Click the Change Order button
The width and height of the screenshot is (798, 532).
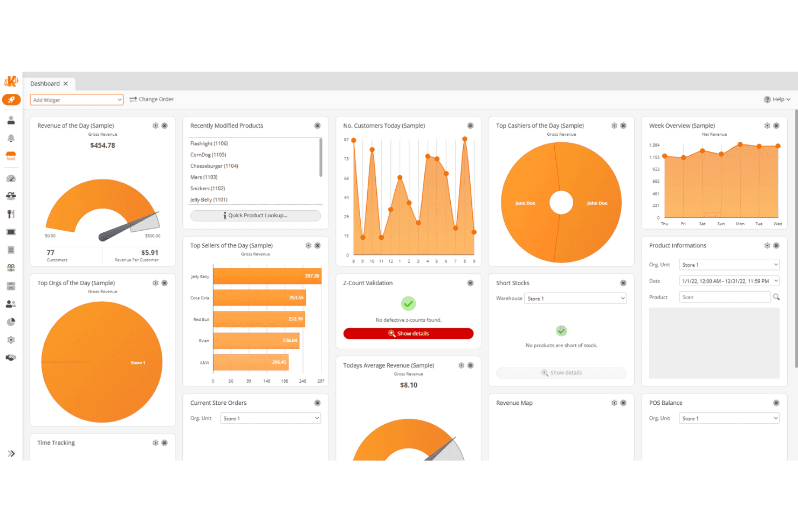[x=152, y=99]
